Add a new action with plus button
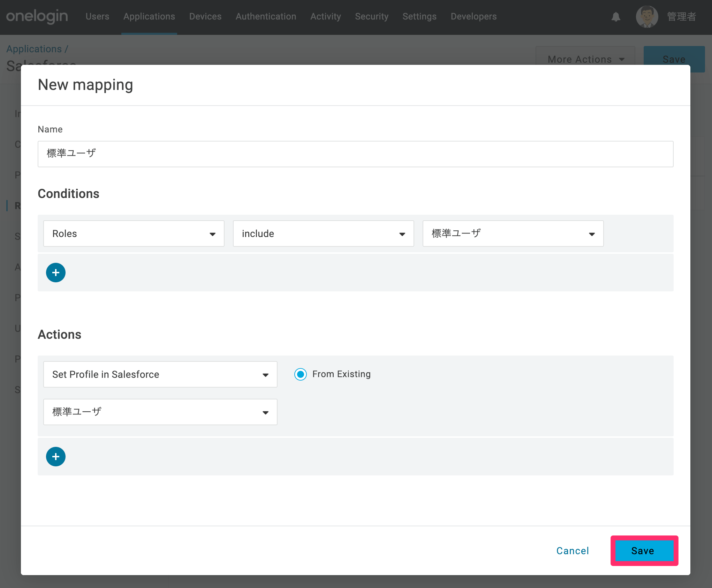712x588 pixels. (x=56, y=457)
